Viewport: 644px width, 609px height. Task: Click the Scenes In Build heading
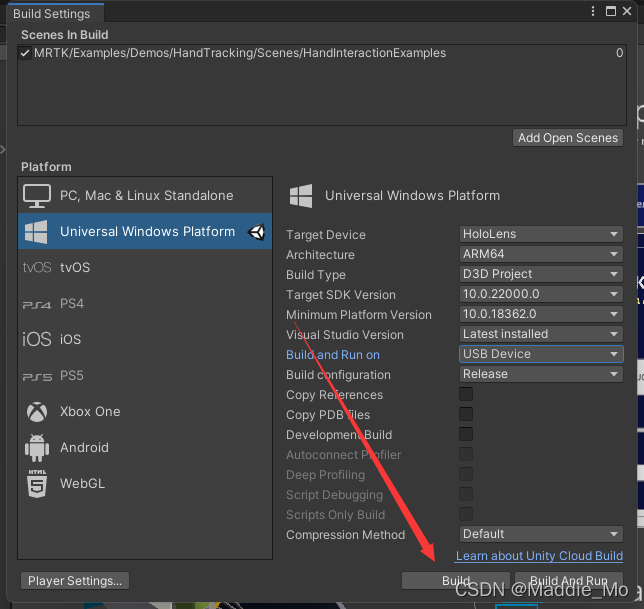65,35
